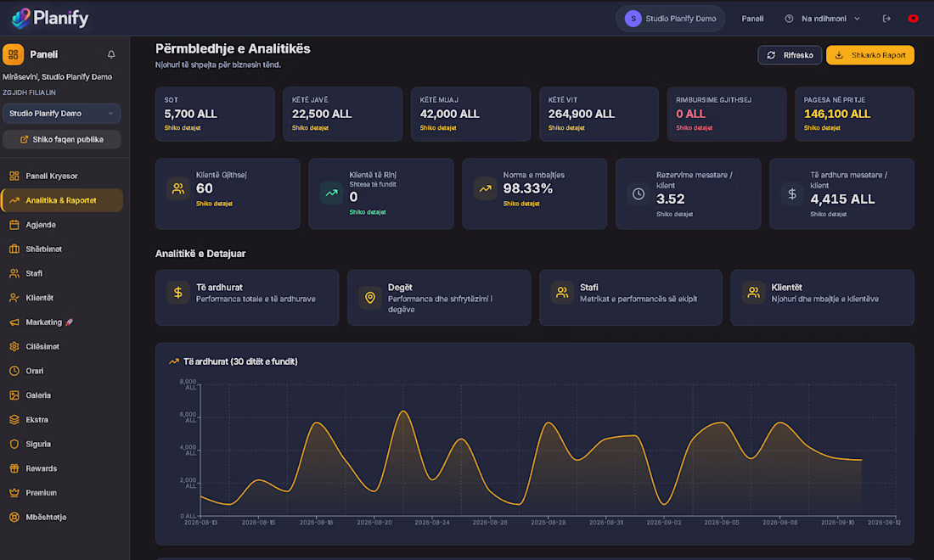Click the red record indicator icon
Image resolution: width=934 pixels, height=560 pixels.
(913, 19)
